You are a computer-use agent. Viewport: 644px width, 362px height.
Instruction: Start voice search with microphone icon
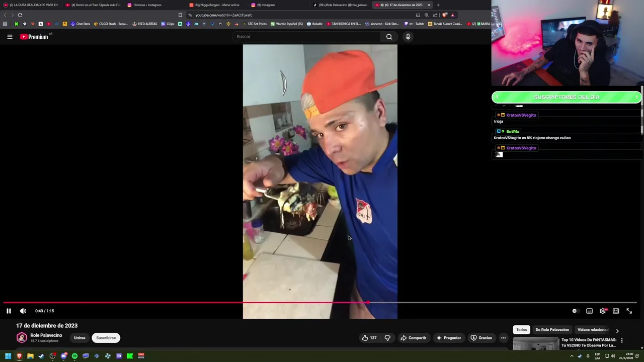pos(408,37)
